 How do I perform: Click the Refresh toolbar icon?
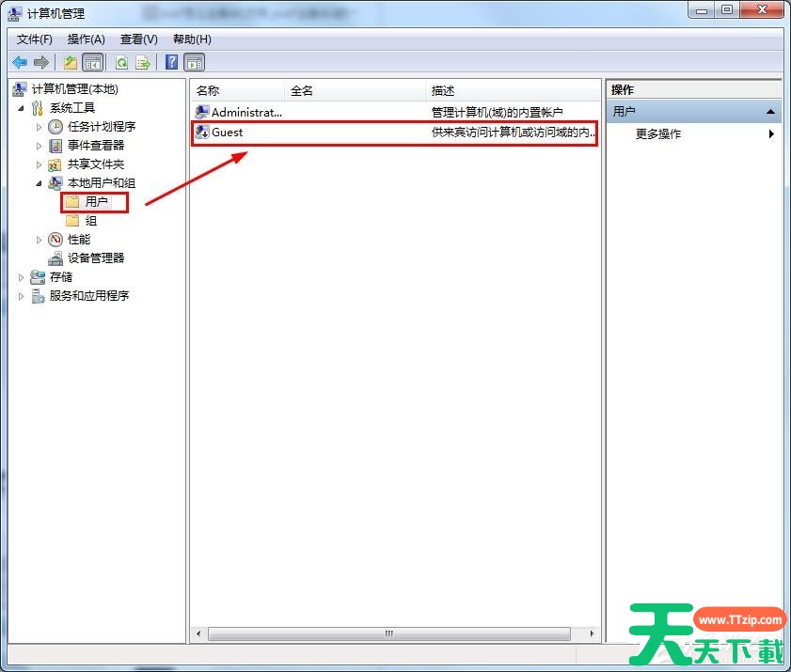click(x=121, y=63)
